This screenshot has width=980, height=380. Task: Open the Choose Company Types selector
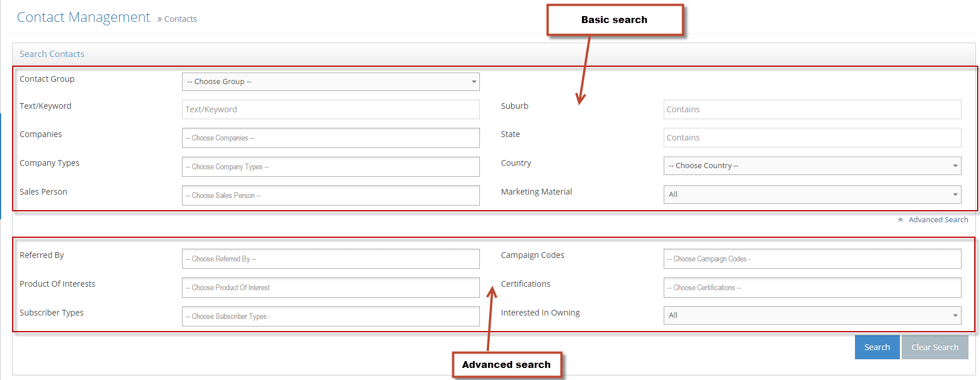(330, 167)
